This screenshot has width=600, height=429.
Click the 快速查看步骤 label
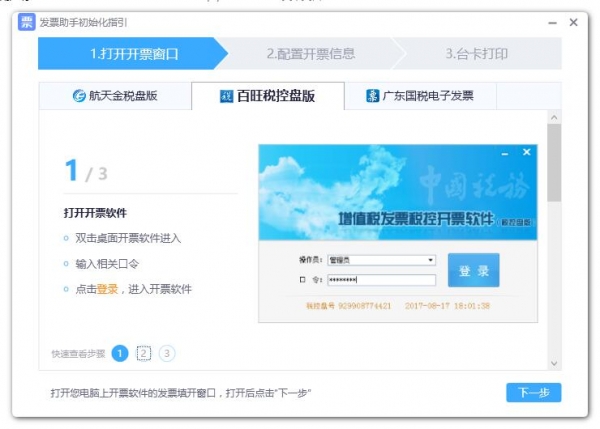[x=78, y=354]
